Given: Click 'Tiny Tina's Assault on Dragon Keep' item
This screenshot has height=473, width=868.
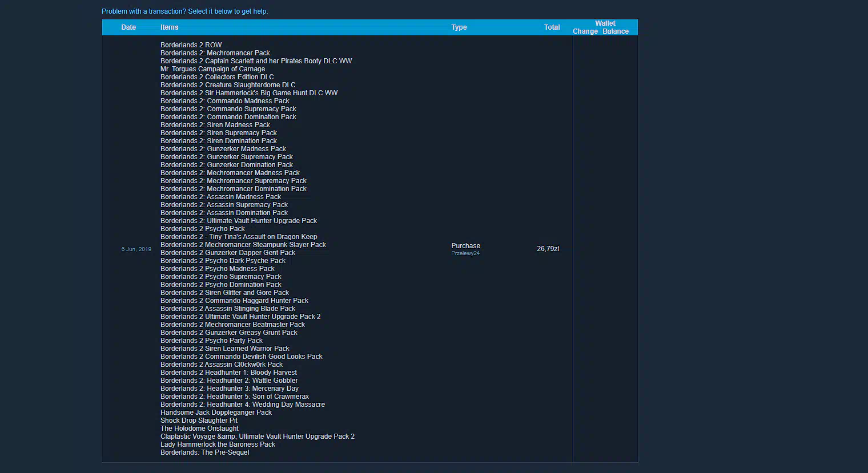Looking at the screenshot, I should click(239, 237).
